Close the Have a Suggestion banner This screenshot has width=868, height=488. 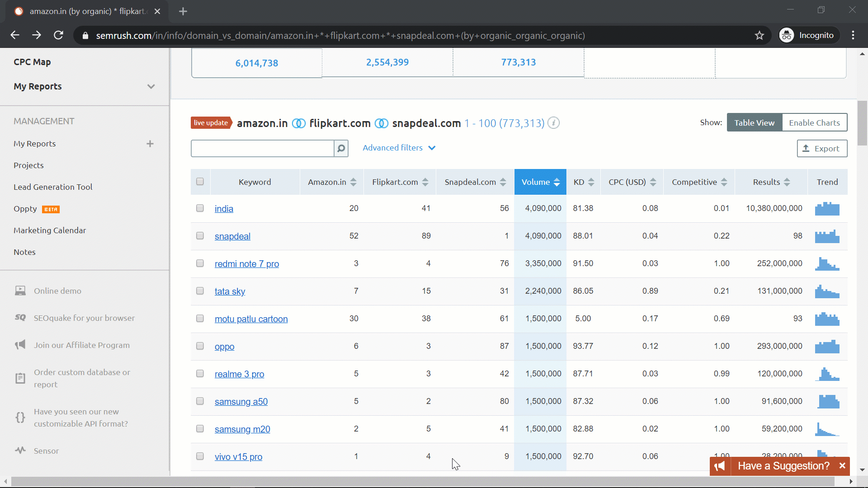click(842, 466)
